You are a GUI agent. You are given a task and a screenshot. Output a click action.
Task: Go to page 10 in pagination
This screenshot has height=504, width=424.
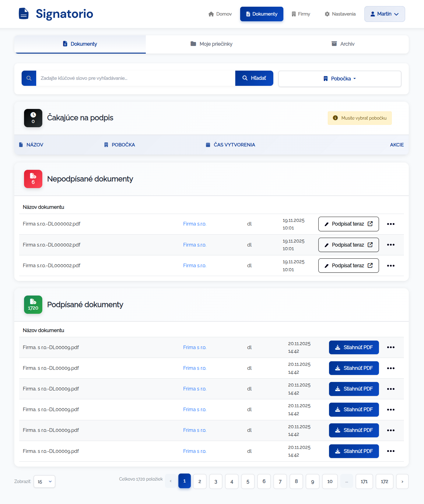coord(330,481)
